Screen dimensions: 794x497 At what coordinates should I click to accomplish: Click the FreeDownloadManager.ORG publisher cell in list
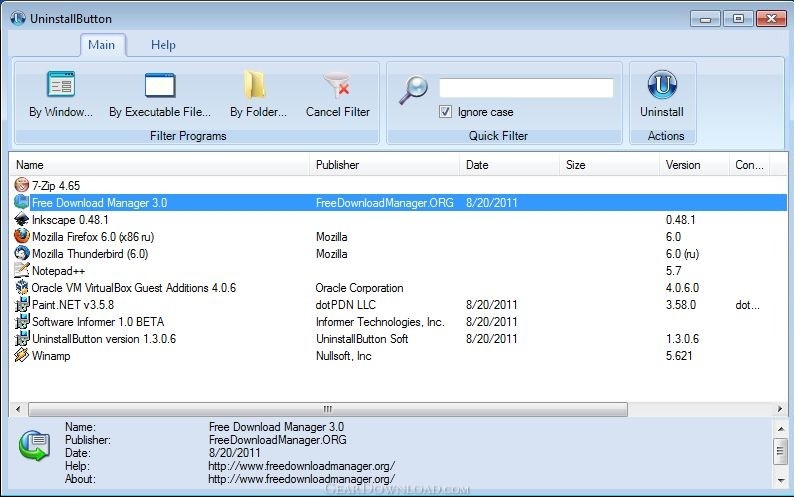384,203
